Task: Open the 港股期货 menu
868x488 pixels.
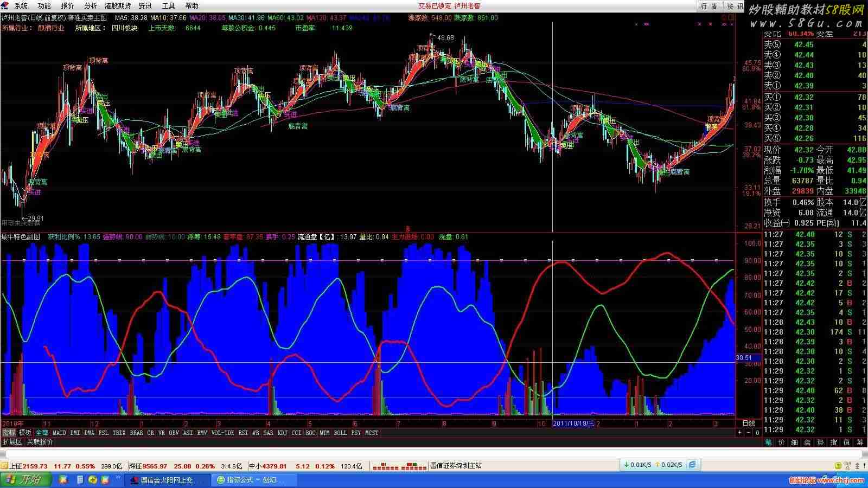Action: (x=117, y=5)
